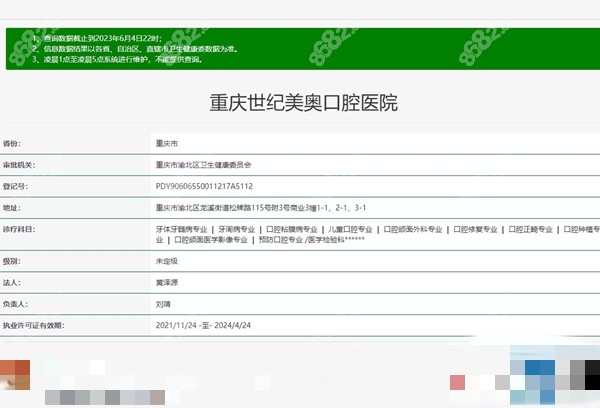
Task: Click notice line about 2023年6月4日22时
Action: coord(97,38)
